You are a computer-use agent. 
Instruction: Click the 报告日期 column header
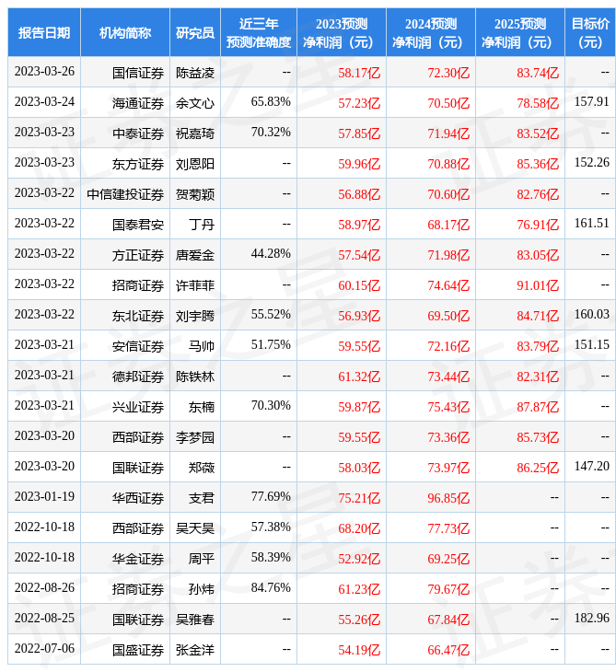click(44, 32)
